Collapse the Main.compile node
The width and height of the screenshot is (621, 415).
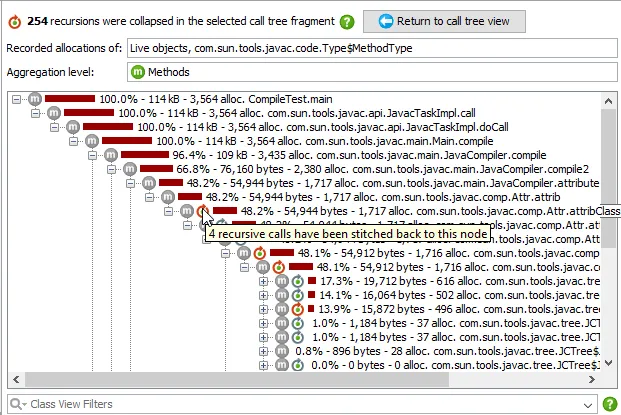coord(73,141)
